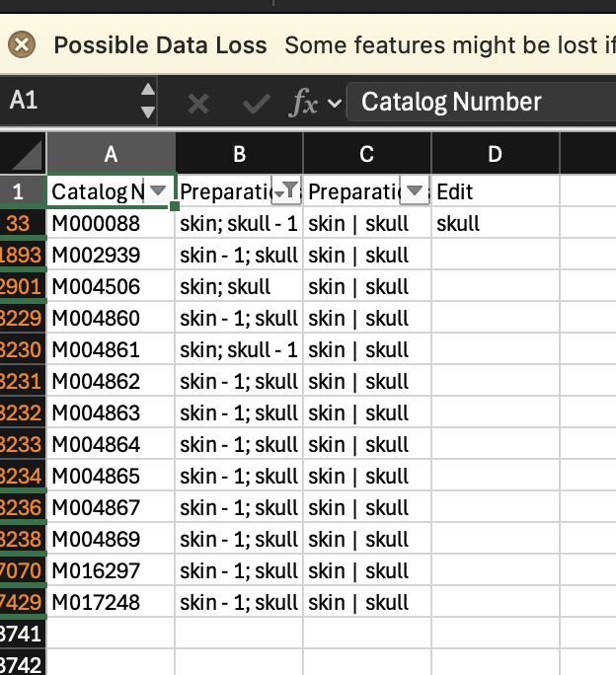Open the active filter in column B
Image resolution: width=616 pixels, height=675 pixels.
coord(289,190)
